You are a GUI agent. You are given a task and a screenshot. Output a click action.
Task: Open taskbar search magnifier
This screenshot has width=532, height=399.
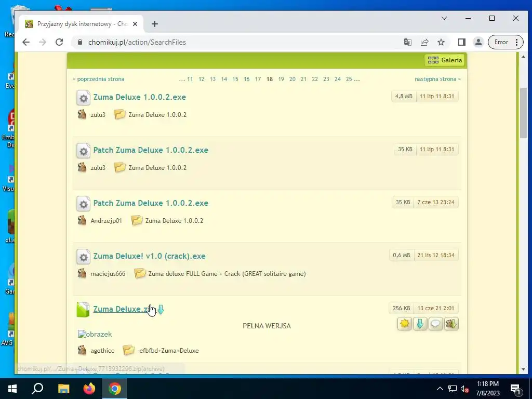click(37, 389)
